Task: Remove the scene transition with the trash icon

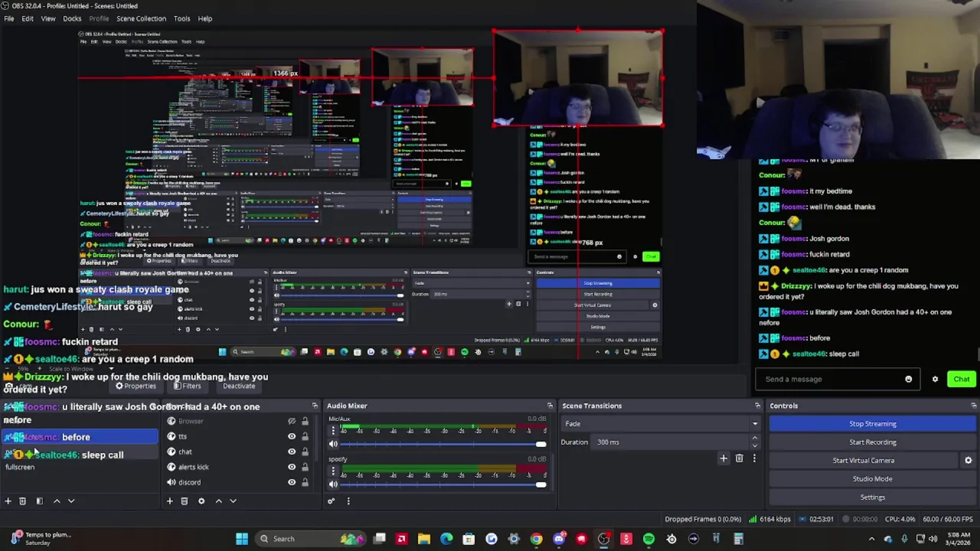Action: [x=739, y=458]
